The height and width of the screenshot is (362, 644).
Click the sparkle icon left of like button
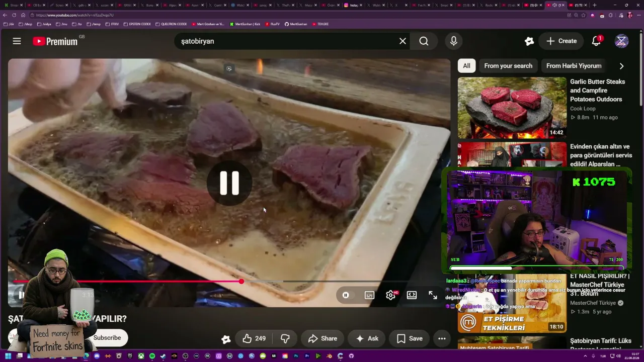pyautogui.click(x=226, y=339)
